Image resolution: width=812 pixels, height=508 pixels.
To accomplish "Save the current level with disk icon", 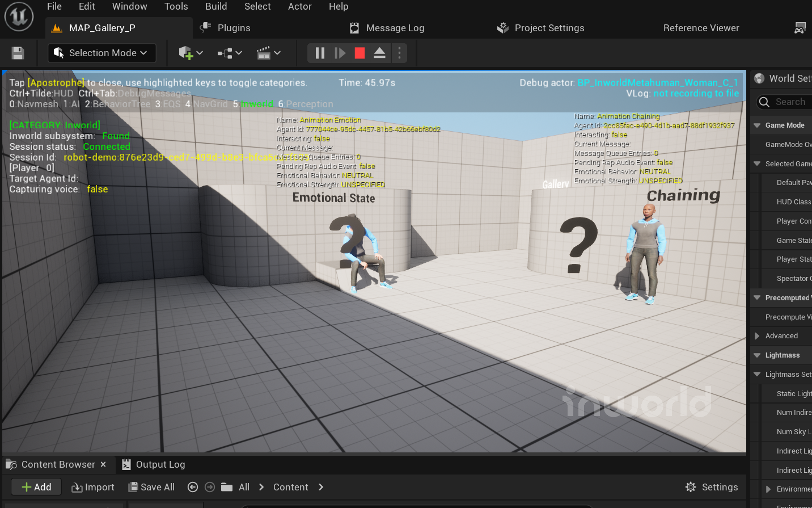I will [x=18, y=53].
